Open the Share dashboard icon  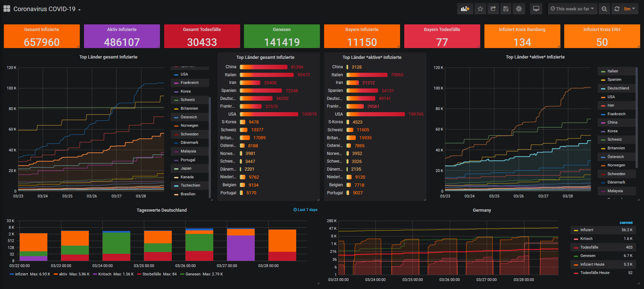[493, 9]
